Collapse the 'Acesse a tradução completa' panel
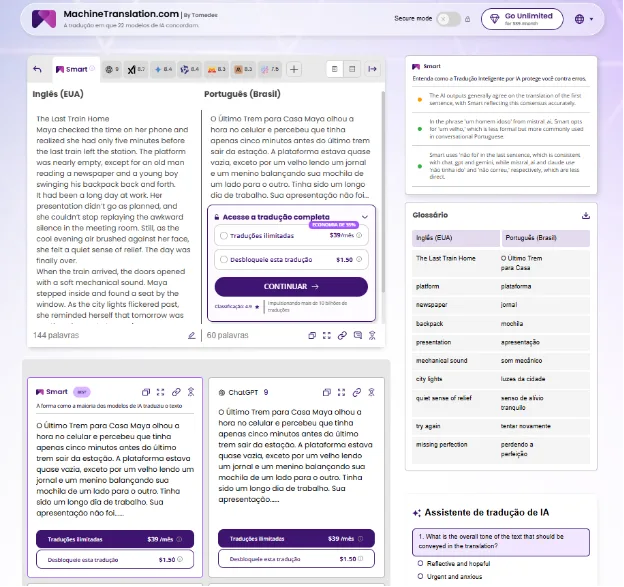The height and width of the screenshot is (587, 624). 365,216
